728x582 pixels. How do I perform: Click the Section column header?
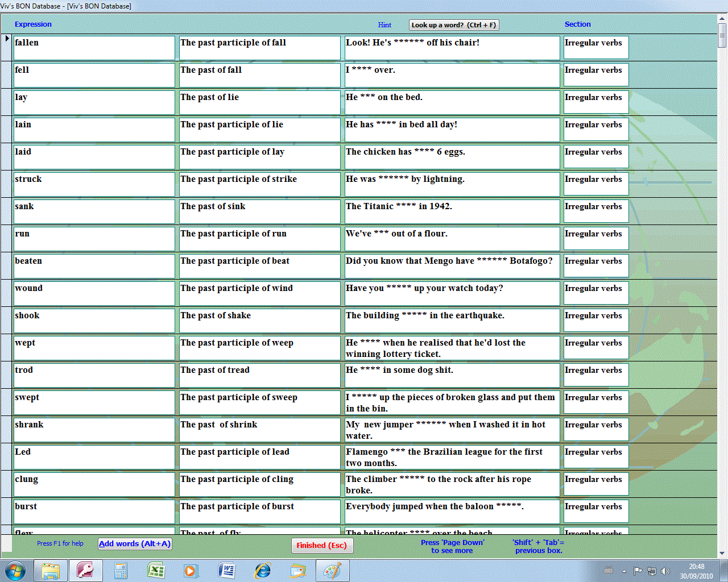pos(577,24)
